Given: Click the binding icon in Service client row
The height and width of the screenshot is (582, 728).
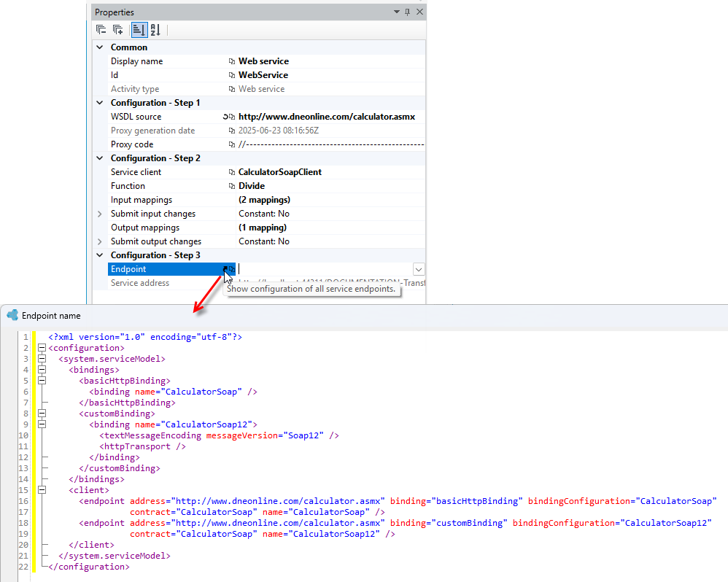Looking at the screenshot, I should coord(232,172).
